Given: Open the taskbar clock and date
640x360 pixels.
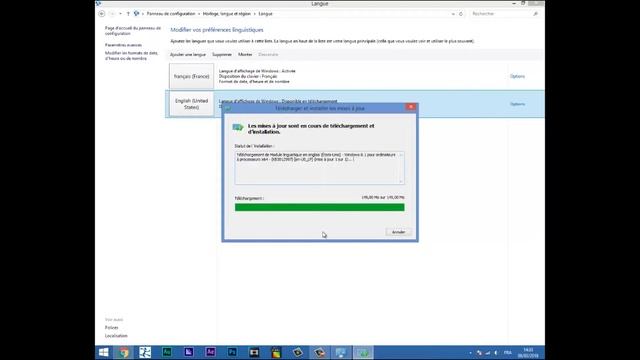Looking at the screenshot, I should pyautogui.click(x=528, y=353).
